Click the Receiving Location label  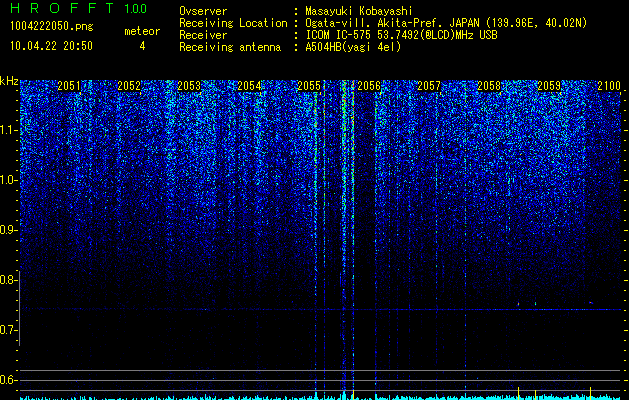(x=233, y=23)
